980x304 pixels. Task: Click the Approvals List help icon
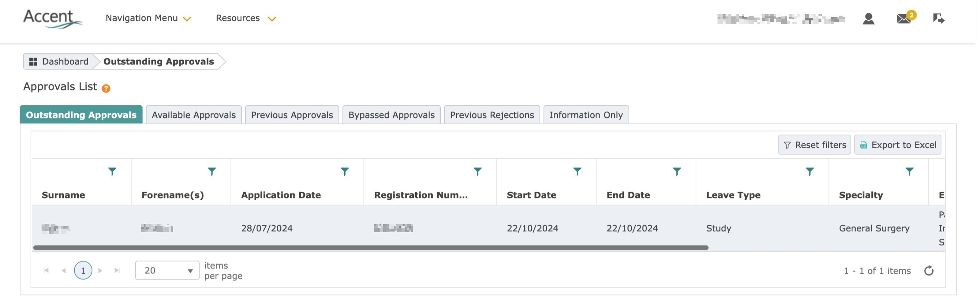coord(106,88)
